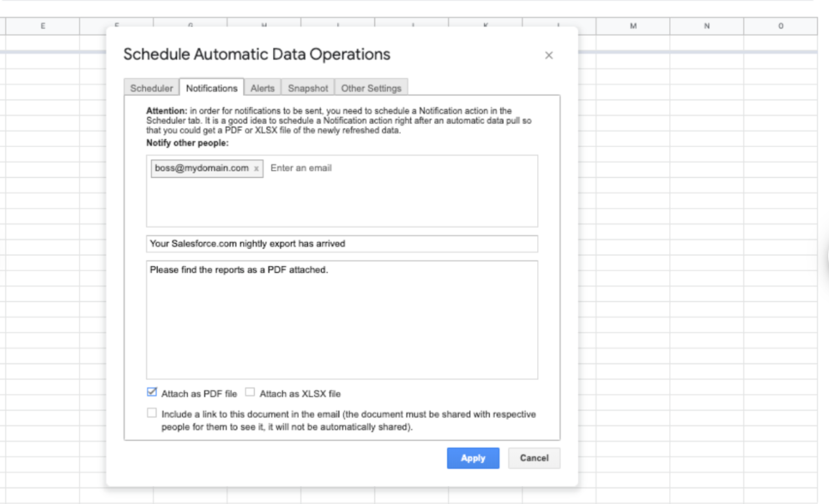Open the Alerts tab
The height and width of the screenshot is (504, 829).
click(x=262, y=87)
